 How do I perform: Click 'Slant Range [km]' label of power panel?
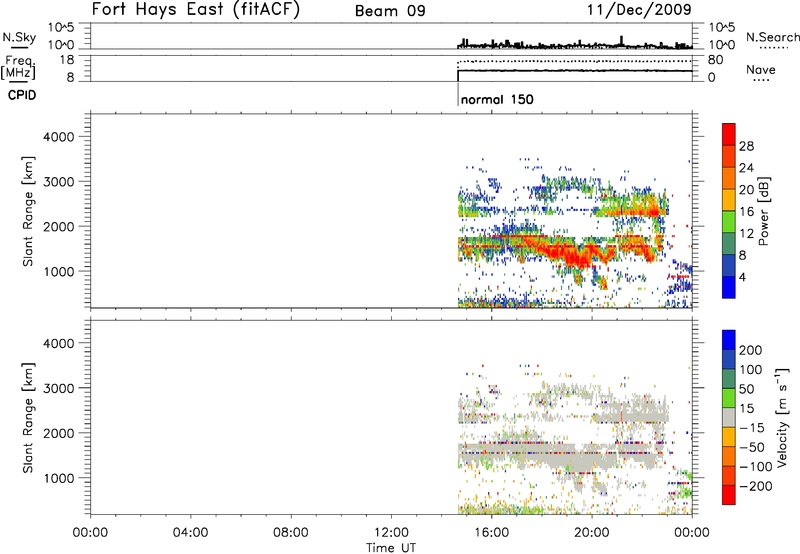pos(28,211)
